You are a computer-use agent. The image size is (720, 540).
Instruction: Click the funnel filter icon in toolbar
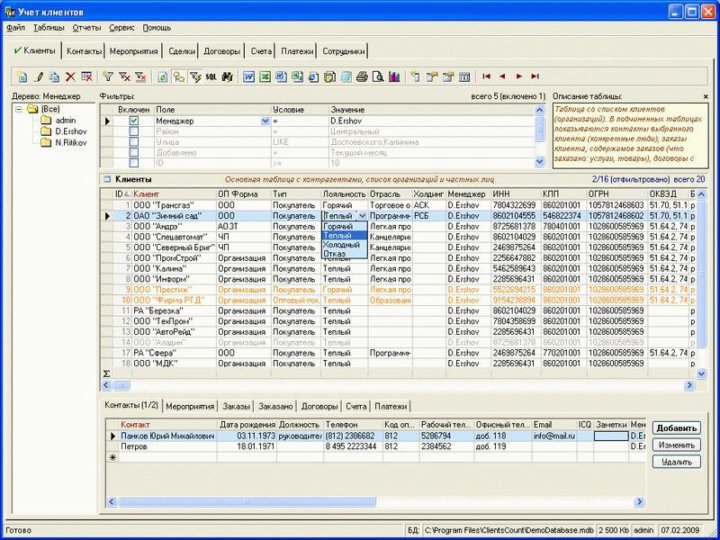tap(108, 77)
